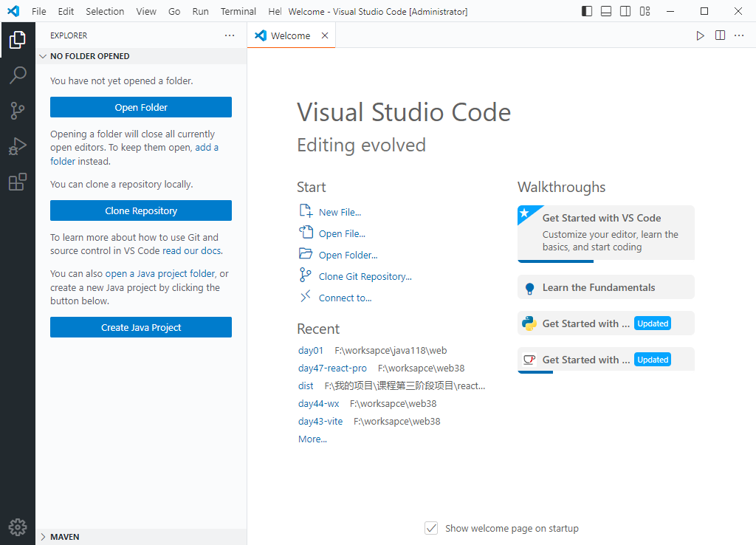Open the Extensions view icon

(x=18, y=182)
